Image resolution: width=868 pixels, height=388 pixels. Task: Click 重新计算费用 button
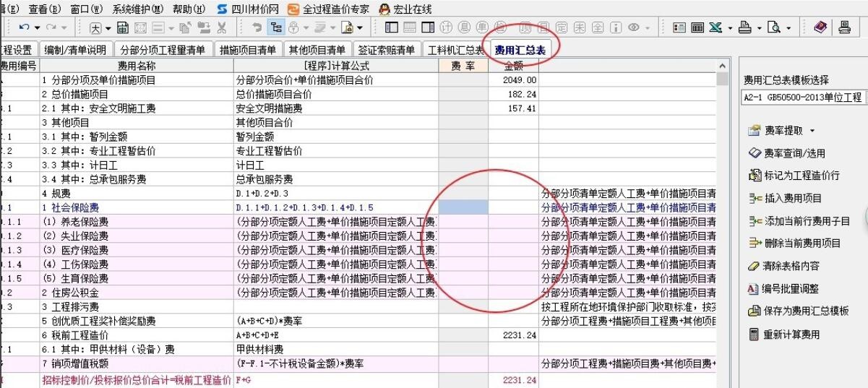click(x=783, y=335)
